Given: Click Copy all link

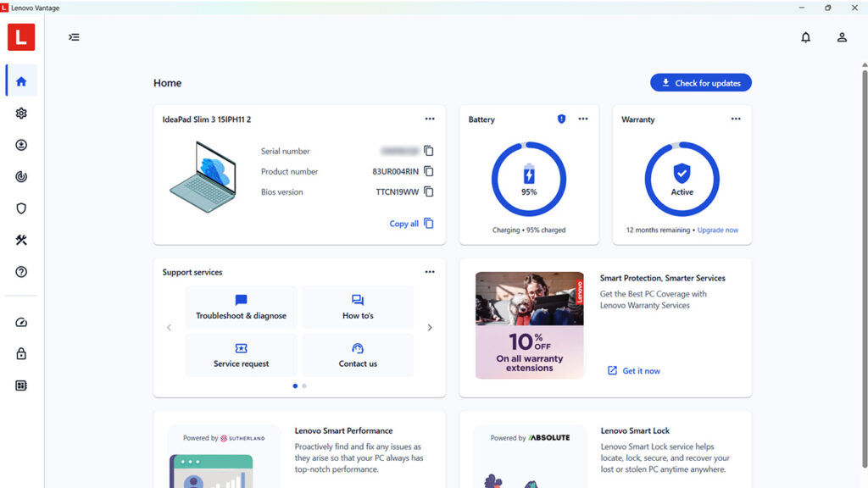Looking at the screenshot, I should tap(411, 224).
